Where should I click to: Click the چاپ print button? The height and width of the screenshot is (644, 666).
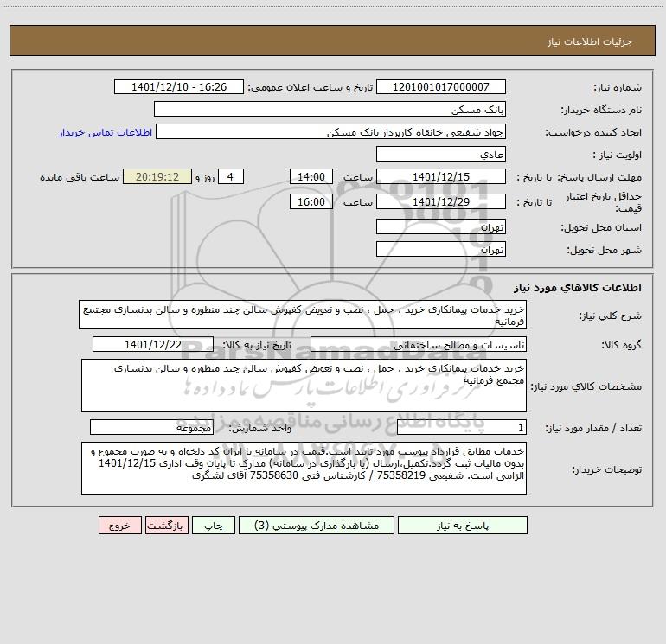pyautogui.click(x=214, y=525)
